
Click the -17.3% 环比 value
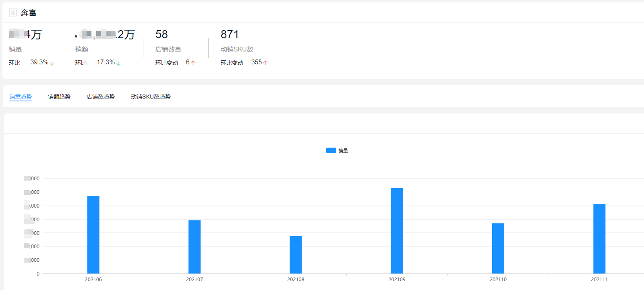point(105,62)
